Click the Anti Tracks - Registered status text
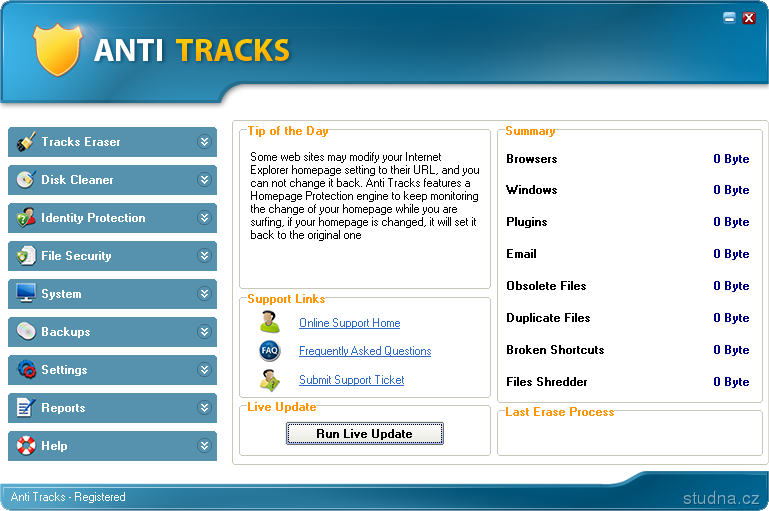This screenshot has width=769, height=511. coord(68,497)
